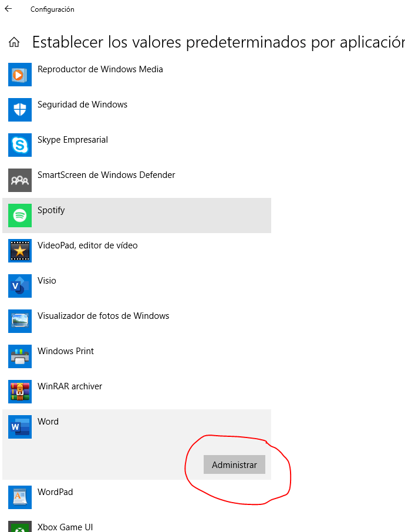Click "SmartScreen de Windows Defender" label
Viewport: 405px width, 532px height.
[x=106, y=175]
